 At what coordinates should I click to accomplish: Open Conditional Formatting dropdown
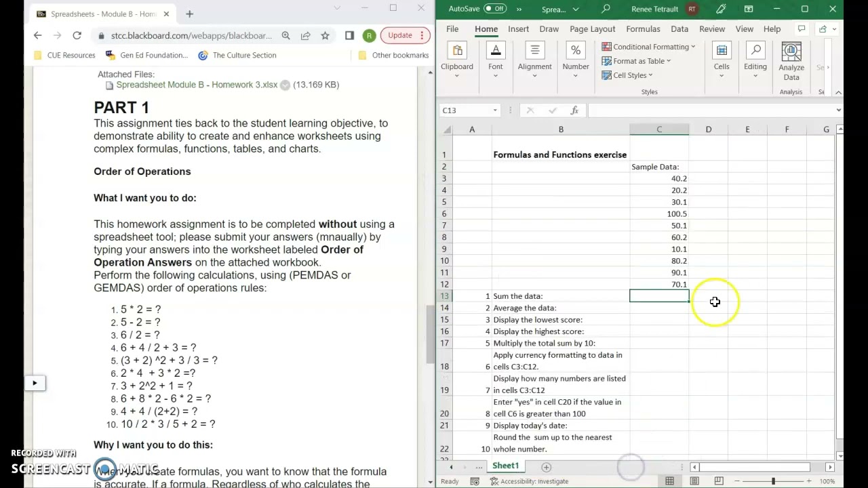[649, 47]
